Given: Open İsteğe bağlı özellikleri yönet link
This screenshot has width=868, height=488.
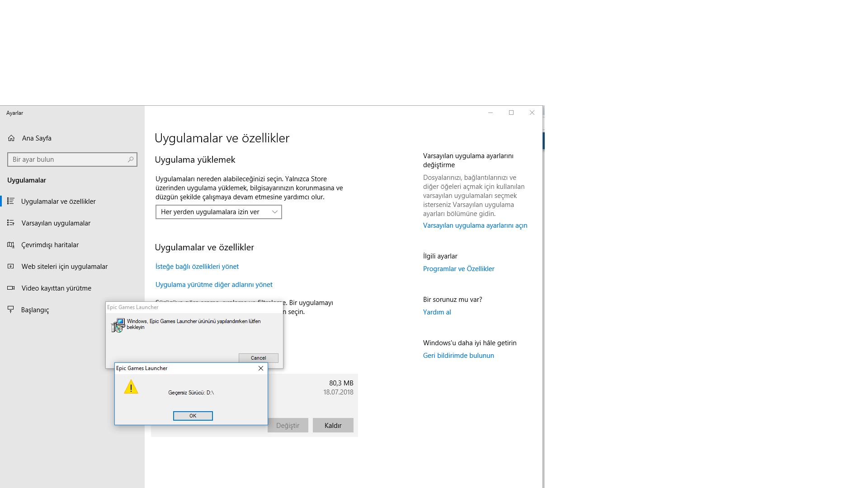Looking at the screenshot, I should [197, 267].
